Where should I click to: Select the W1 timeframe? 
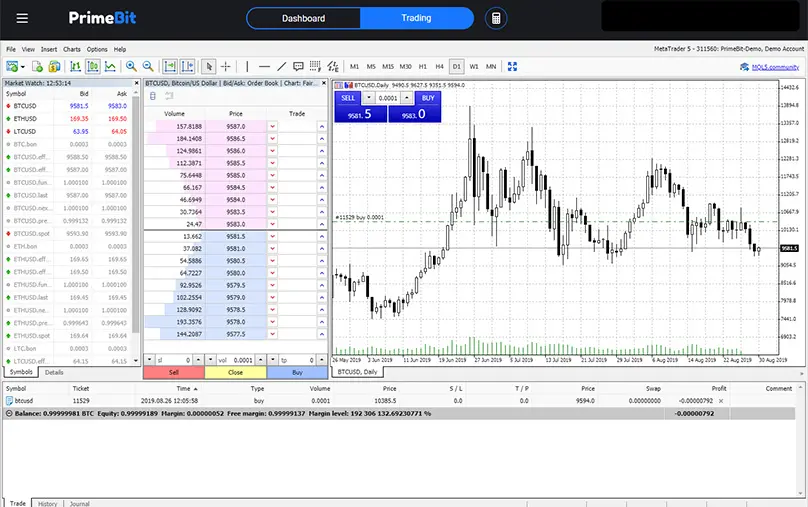474,66
